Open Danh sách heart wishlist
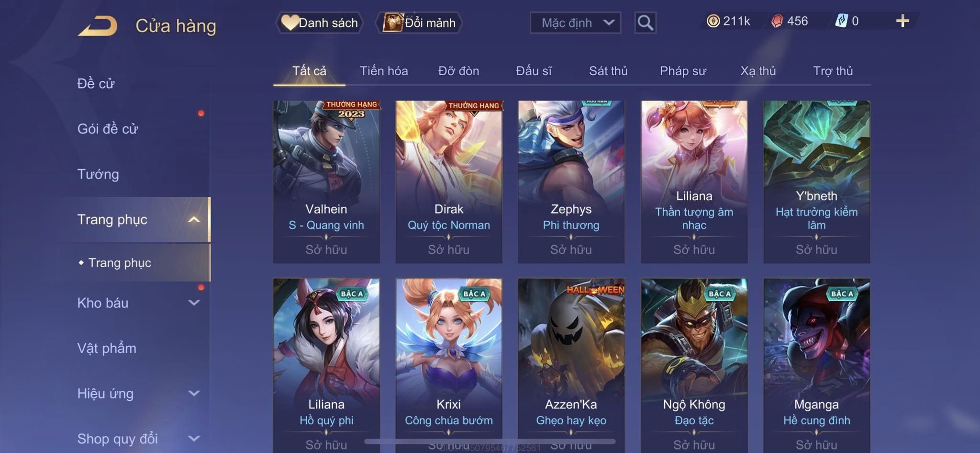Screen dimensions: 980x453 tap(319, 23)
